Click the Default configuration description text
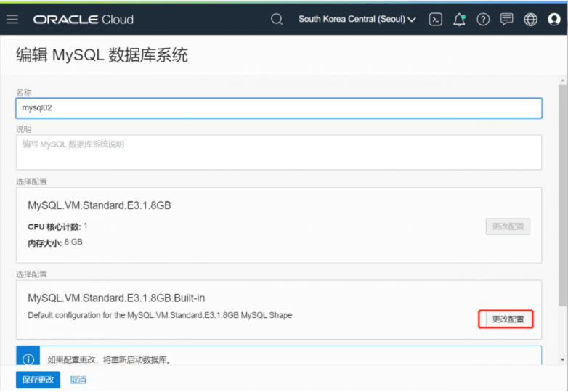 [x=160, y=315]
